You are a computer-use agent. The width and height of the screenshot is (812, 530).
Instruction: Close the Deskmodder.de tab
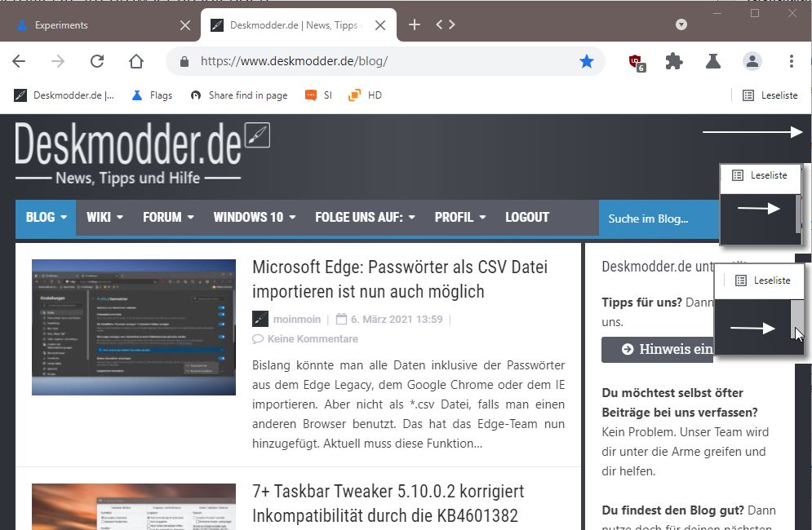click(x=380, y=24)
